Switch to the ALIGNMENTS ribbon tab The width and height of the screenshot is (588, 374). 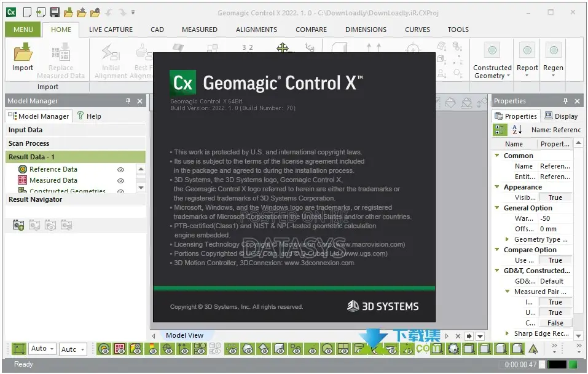(x=256, y=30)
